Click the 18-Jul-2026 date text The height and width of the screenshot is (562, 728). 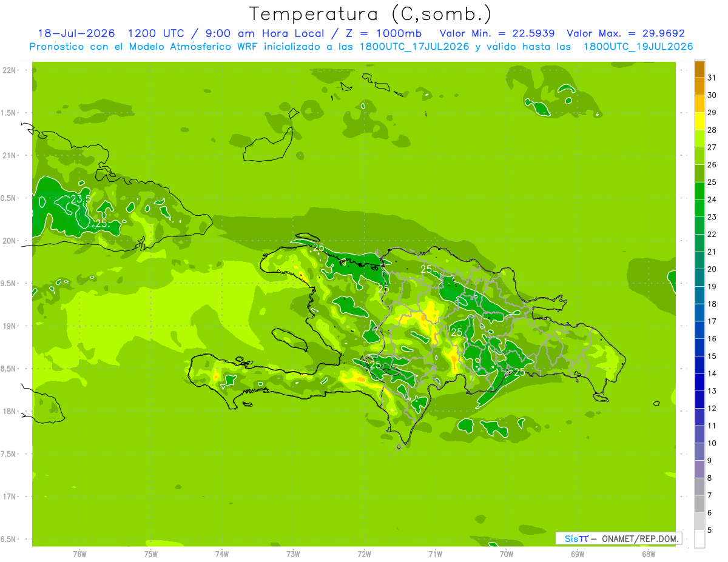72,33
